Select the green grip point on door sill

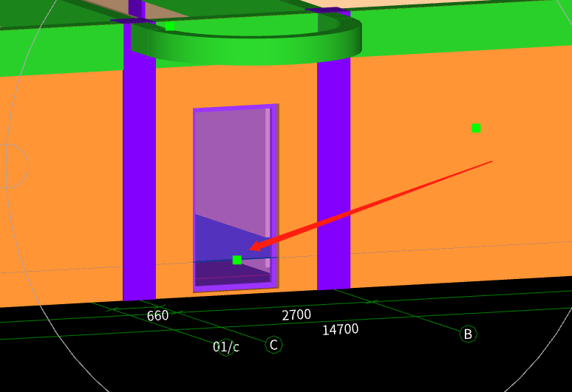(237, 260)
